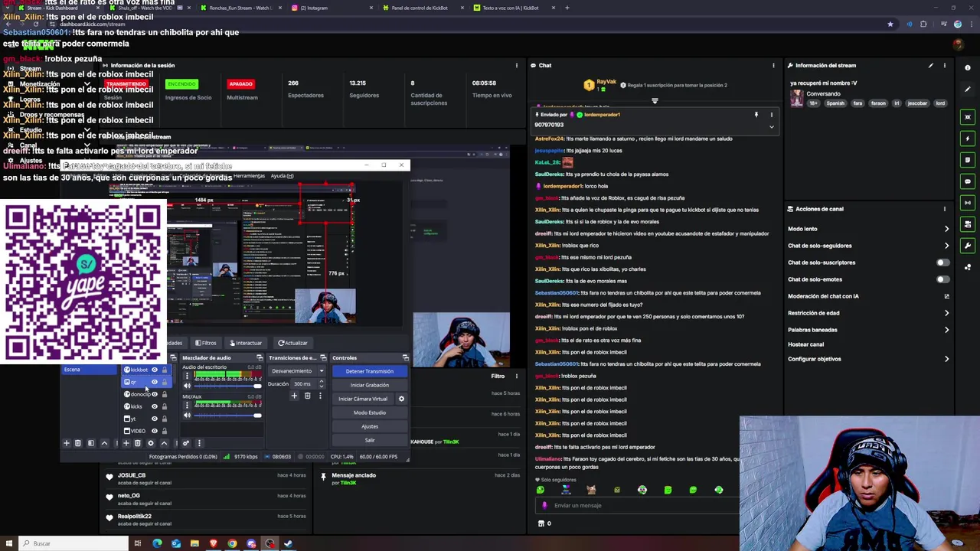Open a new browser tab
This screenshot has height=551, width=980.
567,8
